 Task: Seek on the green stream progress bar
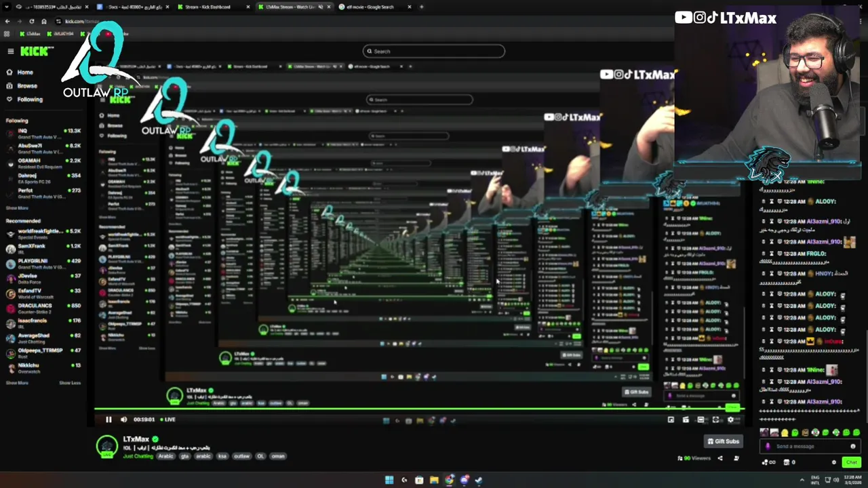pyautogui.click(x=418, y=409)
